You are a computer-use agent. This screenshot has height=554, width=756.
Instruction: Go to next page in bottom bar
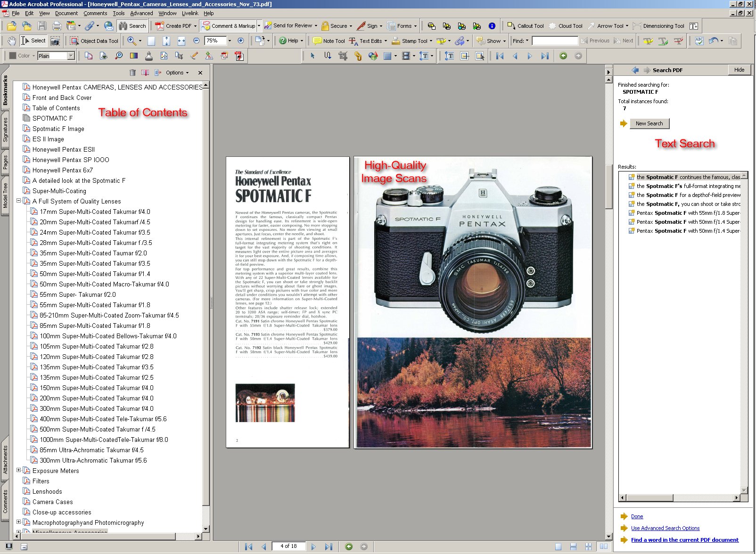pyautogui.click(x=313, y=546)
